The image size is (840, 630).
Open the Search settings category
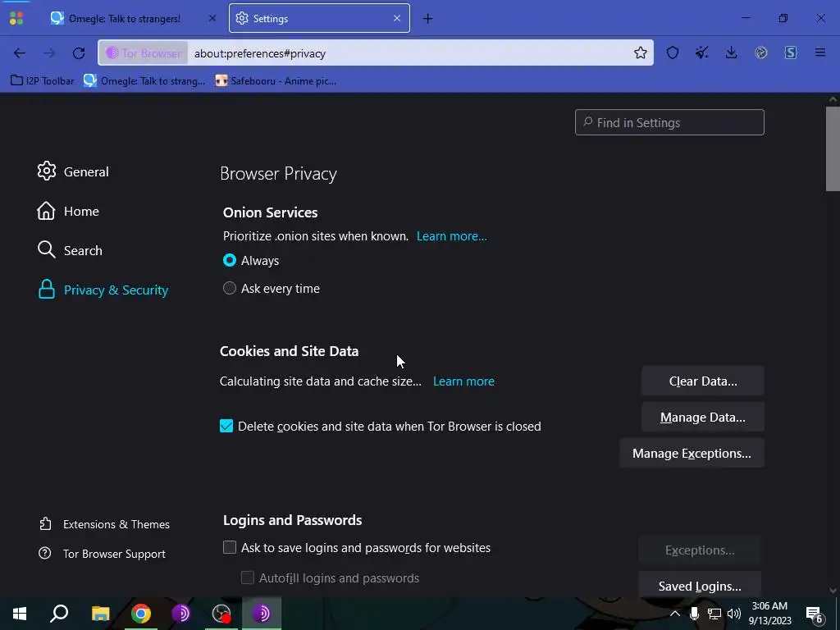click(70, 250)
